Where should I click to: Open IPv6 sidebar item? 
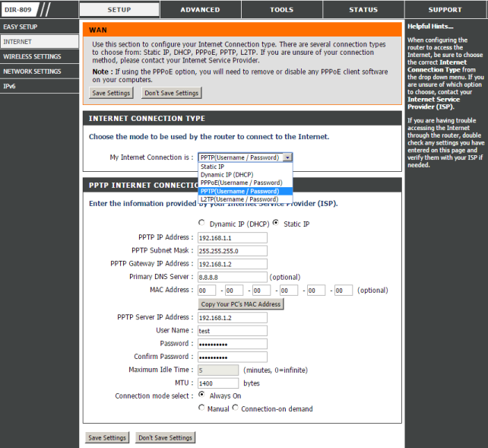(x=40, y=86)
